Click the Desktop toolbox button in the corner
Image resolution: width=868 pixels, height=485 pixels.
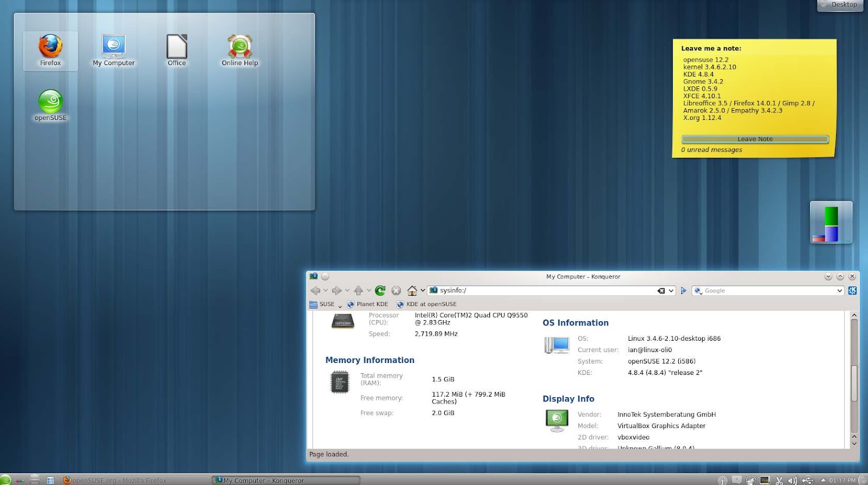[x=840, y=5]
